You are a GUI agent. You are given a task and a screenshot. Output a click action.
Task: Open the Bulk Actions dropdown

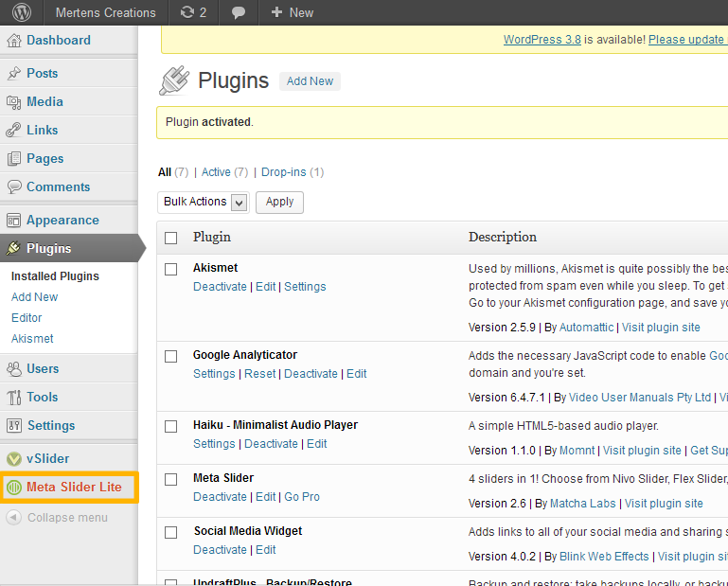[204, 202]
